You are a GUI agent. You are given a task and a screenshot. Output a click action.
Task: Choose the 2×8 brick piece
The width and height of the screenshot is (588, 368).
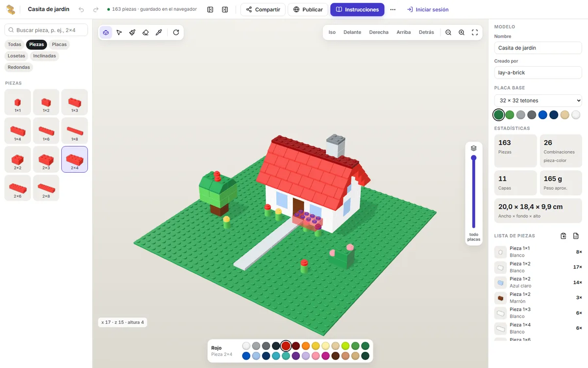coord(46,188)
